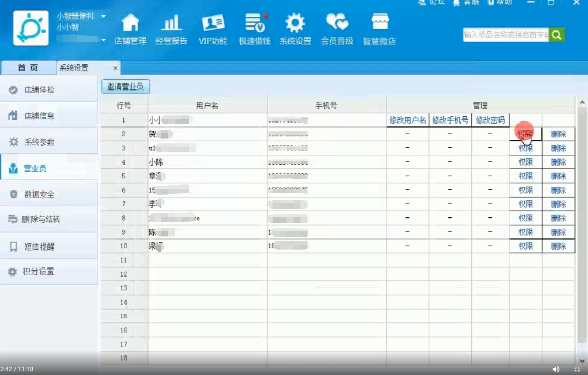588x375 pixels.
Task: Open the 店铺管理 module
Action: (130, 28)
